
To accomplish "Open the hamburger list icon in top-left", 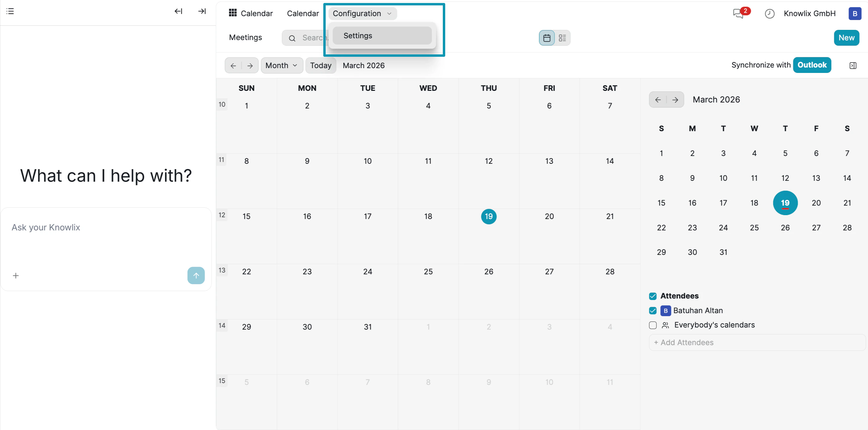I will [x=10, y=11].
